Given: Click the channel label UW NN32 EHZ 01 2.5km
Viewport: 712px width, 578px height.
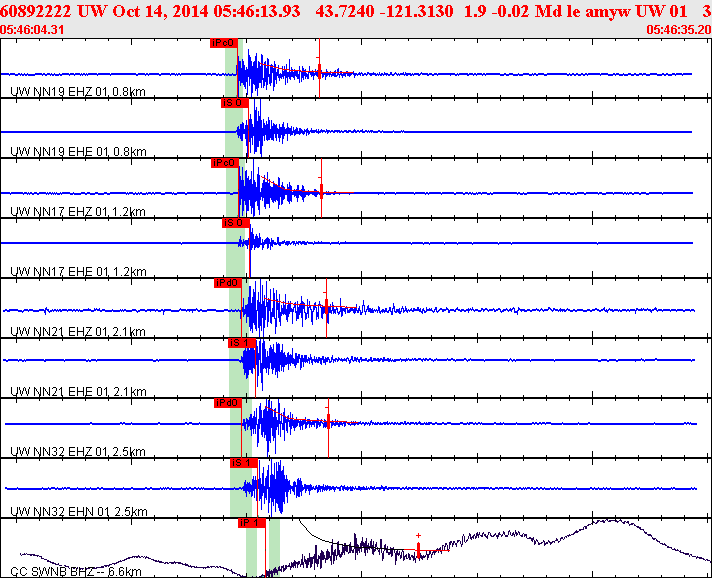Looking at the screenshot, I should (x=78, y=451).
